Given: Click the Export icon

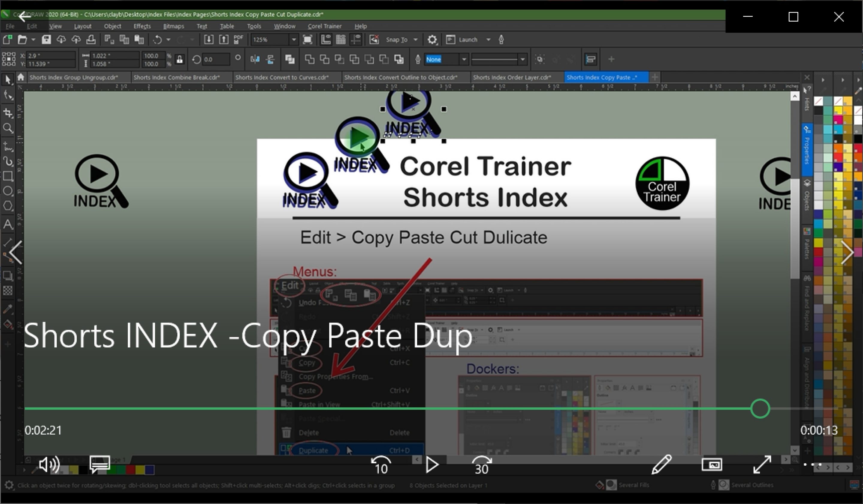Looking at the screenshot, I should pyautogui.click(x=224, y=40).
